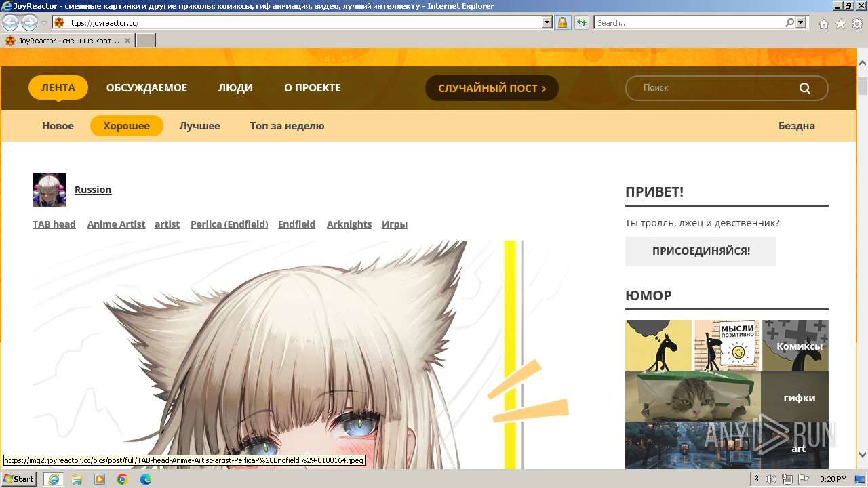Click the Start button
This screenshot has width=868, height=488.
pyautogui.click(x=20, y=479)
